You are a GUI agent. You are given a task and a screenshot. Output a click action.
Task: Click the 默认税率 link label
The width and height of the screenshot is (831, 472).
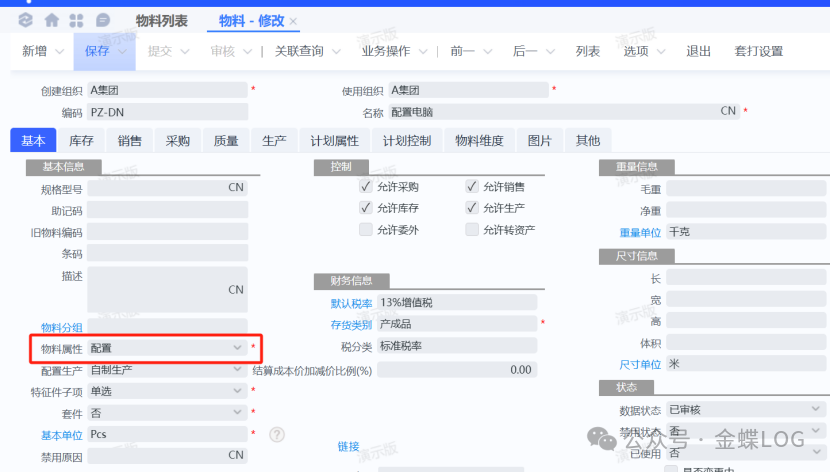point(351,303)
